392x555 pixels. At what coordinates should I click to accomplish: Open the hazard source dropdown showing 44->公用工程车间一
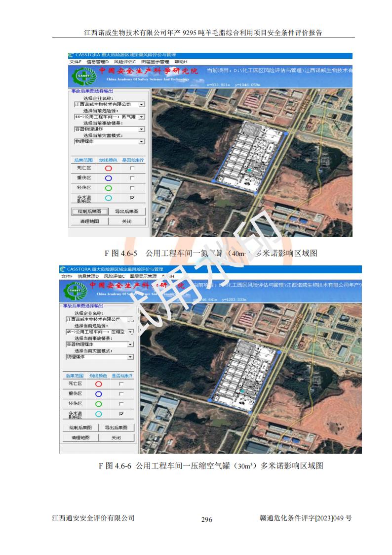click(141, 117)
